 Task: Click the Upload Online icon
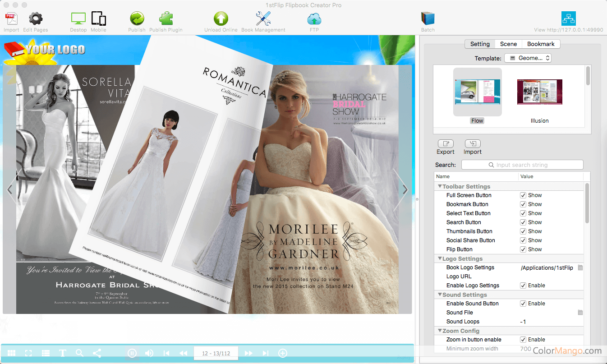click(221, 18)
